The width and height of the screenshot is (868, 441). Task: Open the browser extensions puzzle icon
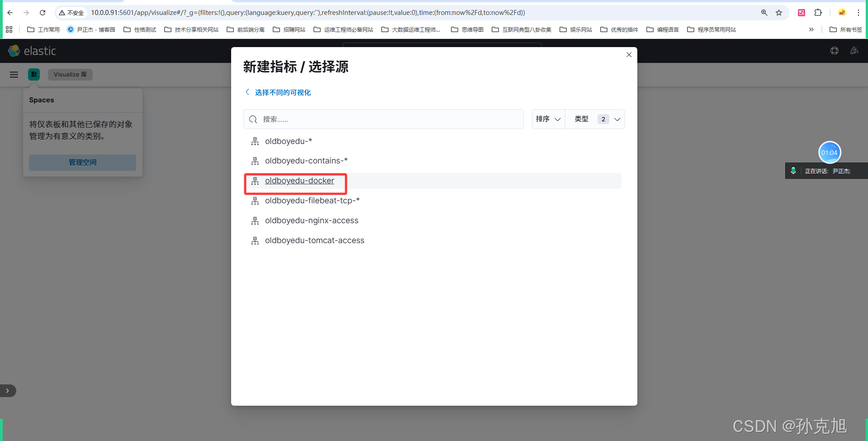click(x=818, y=13)
